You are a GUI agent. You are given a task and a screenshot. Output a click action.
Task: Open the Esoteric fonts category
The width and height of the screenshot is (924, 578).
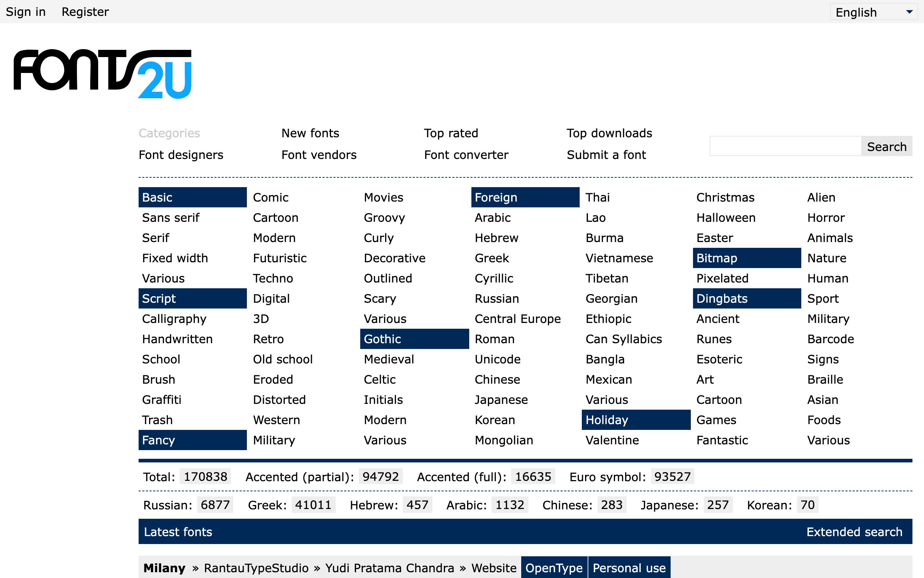(x=719, y=359)
